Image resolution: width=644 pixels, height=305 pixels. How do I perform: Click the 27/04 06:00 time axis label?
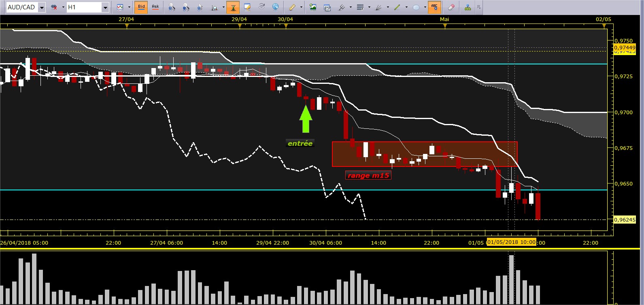[x=166, y=243]
